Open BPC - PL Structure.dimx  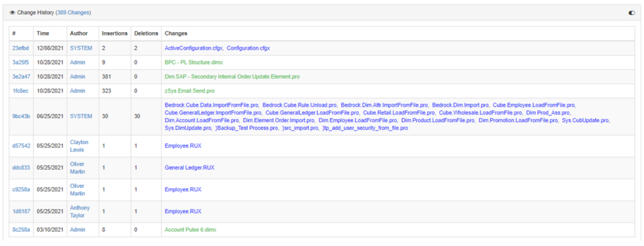point(194,62)
